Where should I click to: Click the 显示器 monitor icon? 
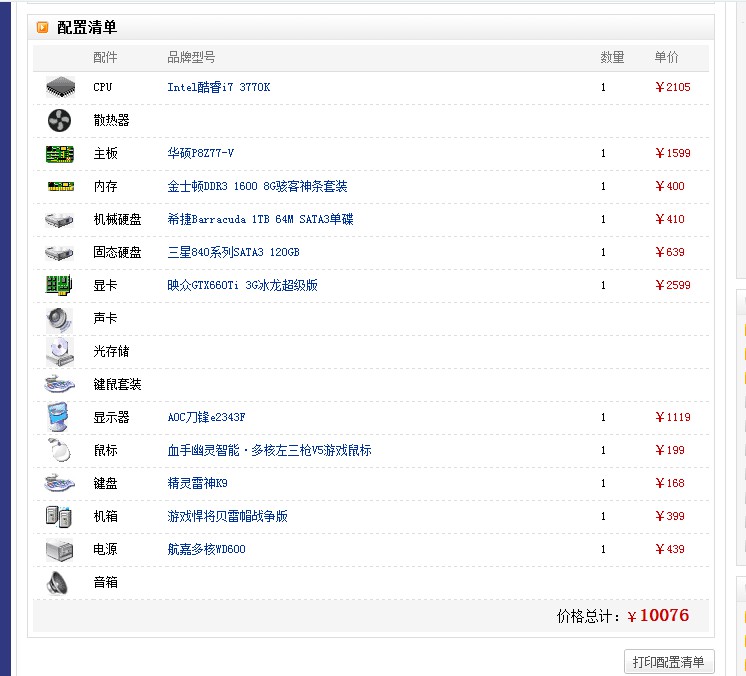click(x=59, y=416)
